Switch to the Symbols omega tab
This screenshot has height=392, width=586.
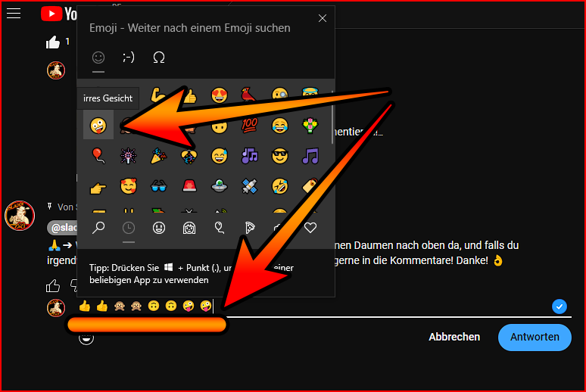(x=159, y=57)
